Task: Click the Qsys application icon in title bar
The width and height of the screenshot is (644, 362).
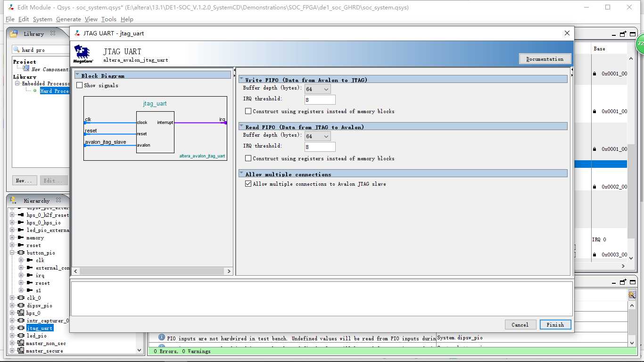Action: pos(10,8)
